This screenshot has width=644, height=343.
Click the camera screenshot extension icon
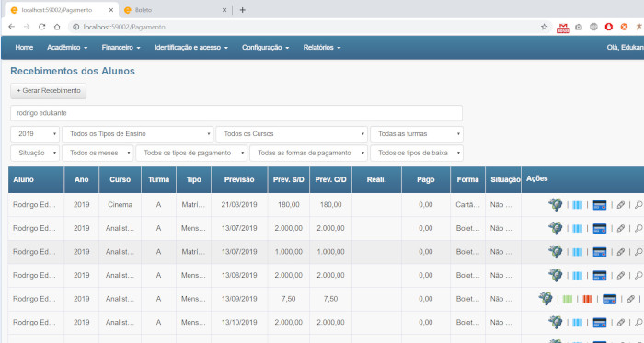point(579,27)
